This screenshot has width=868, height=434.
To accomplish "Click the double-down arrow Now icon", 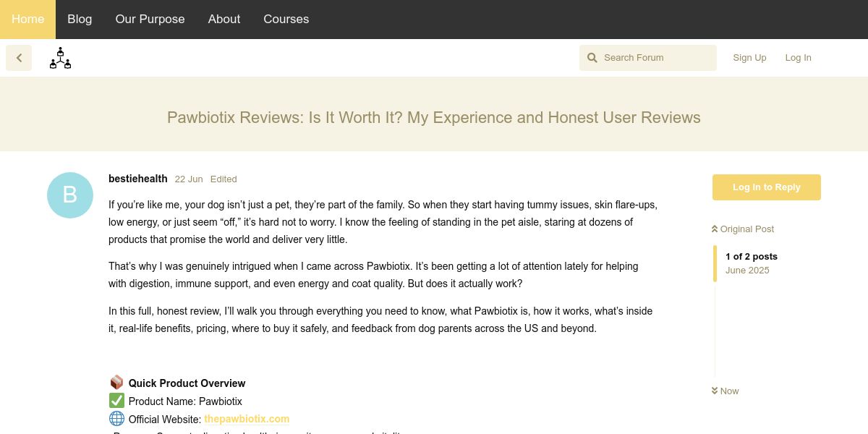I will (715, 391).
